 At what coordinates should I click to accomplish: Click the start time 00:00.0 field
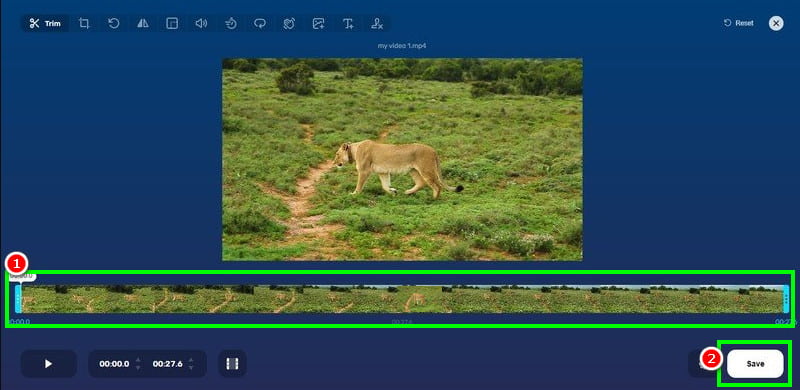[x=114, y=364]
